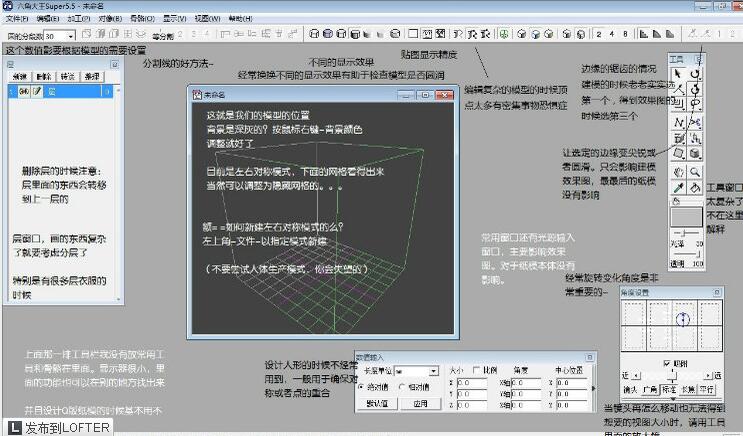Toggle the layer visibility eye icon

point(24,91)
